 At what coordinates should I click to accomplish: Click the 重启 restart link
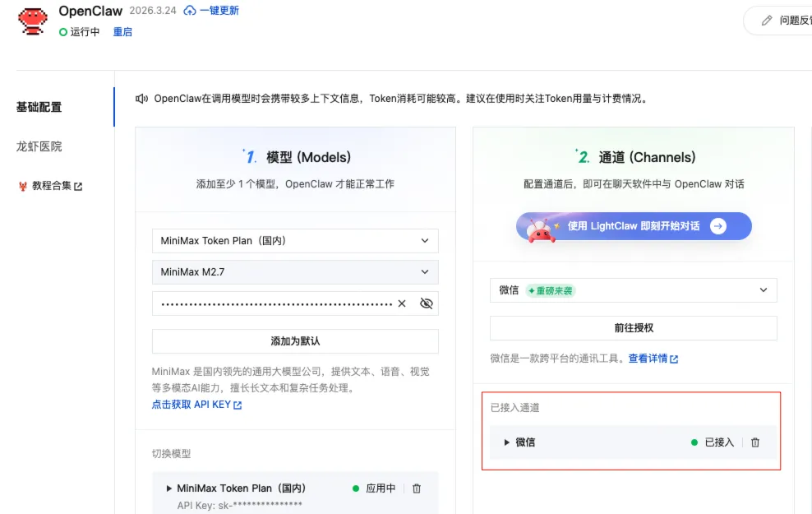coord(122,32)
